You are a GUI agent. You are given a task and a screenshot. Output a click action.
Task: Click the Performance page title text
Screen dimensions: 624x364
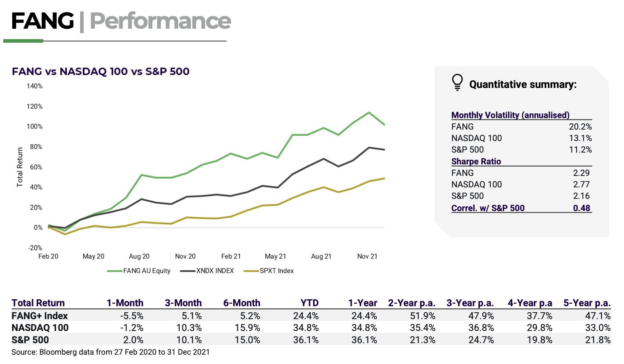click(x=160, y=21)
